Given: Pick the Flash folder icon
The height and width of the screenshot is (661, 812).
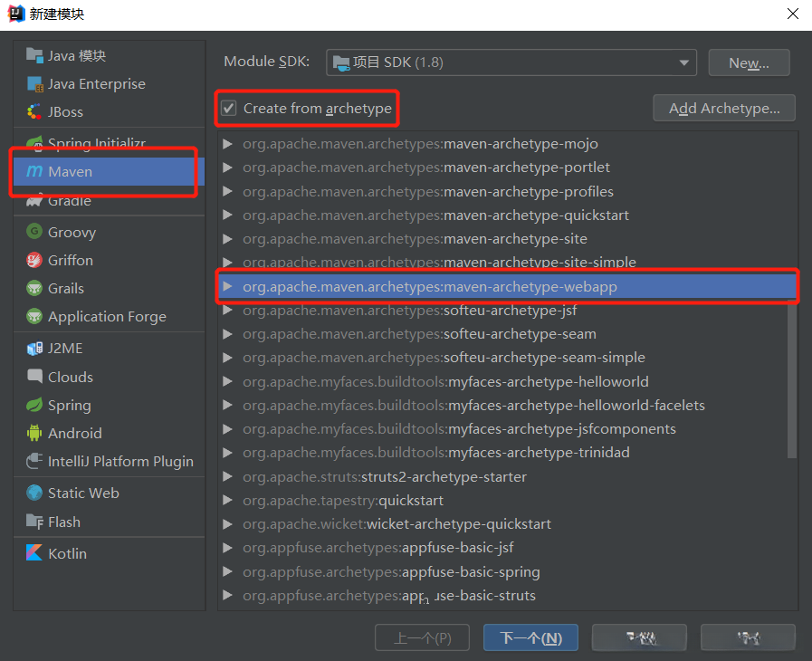Looking at the screenshot, I should pos(34,522).
